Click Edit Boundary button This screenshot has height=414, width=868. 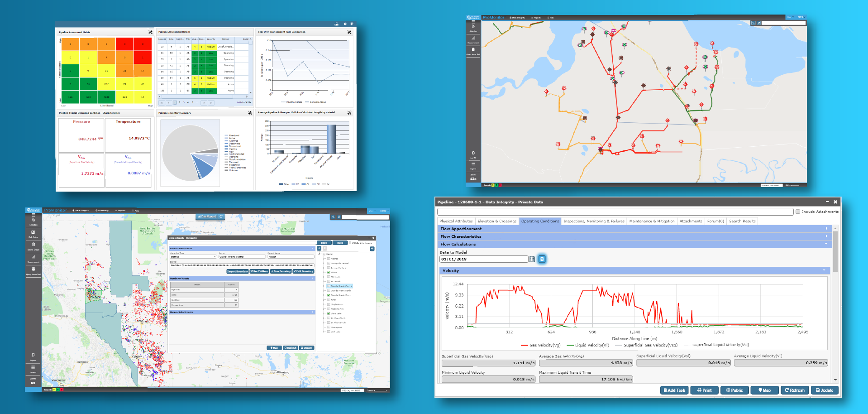click(x=304, y=271)
